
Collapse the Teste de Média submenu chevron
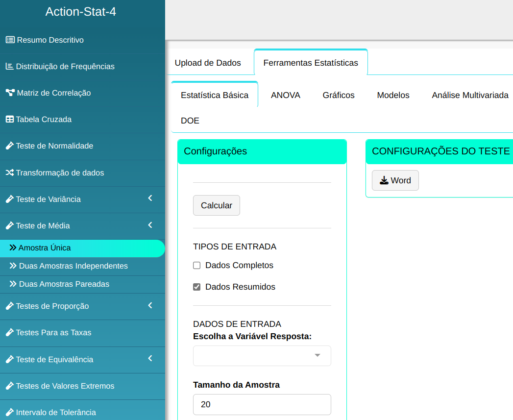(150, 225)
